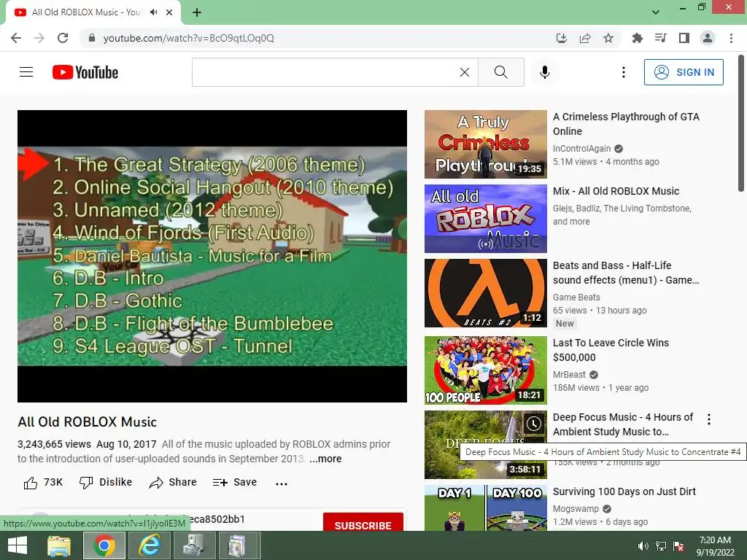Expand description with ...more
Screen dimensions: 747x560
[x=325, y=459]
